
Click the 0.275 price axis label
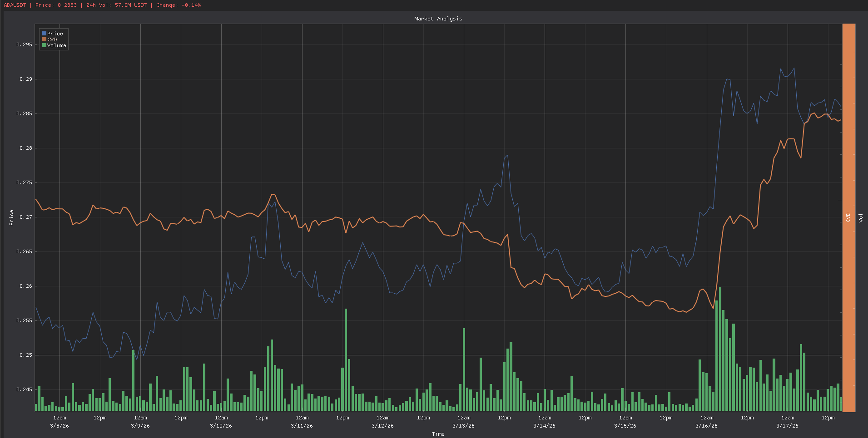coord(25,182)
